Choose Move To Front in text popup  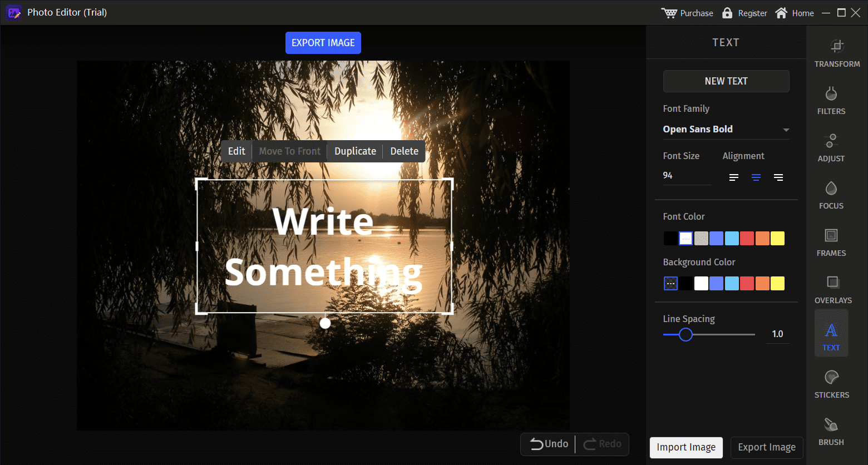(290, 151)
